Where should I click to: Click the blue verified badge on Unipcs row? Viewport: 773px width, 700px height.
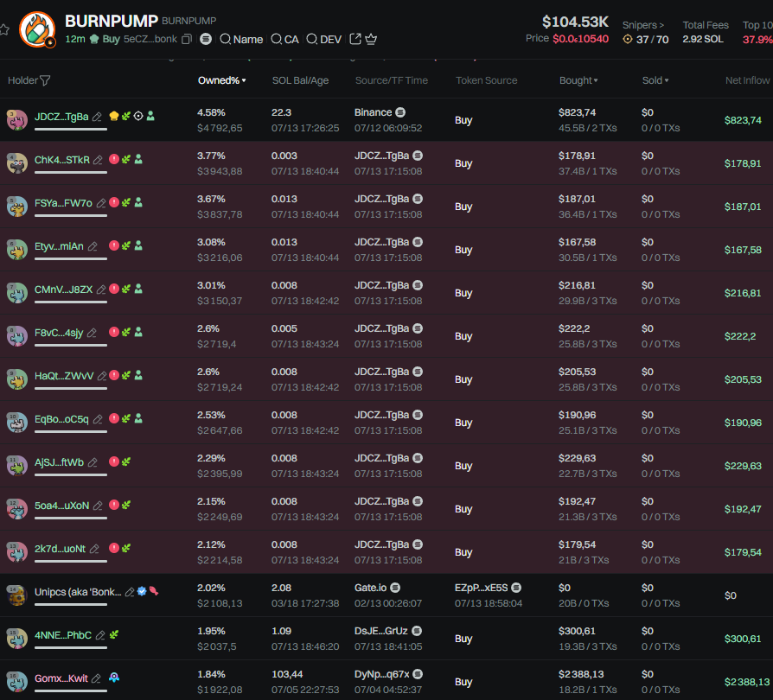pos(142,591)
